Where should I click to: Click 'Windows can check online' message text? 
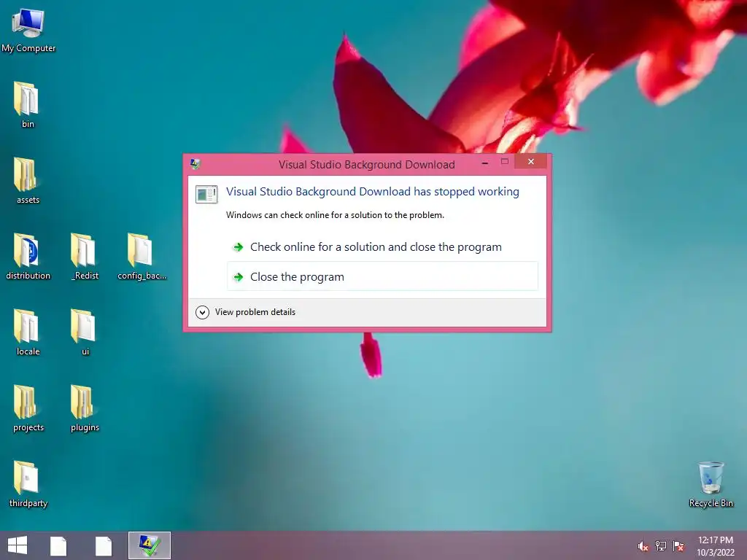click(335, 215)
